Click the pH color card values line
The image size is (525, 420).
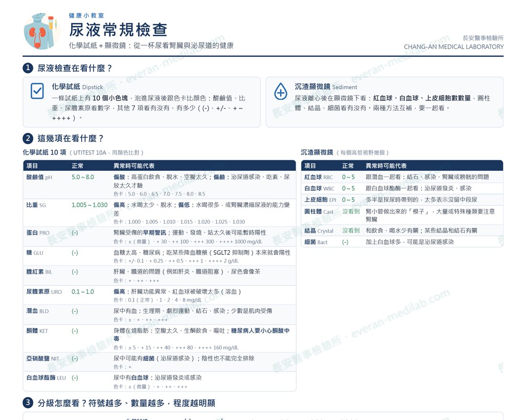(159, 194)
